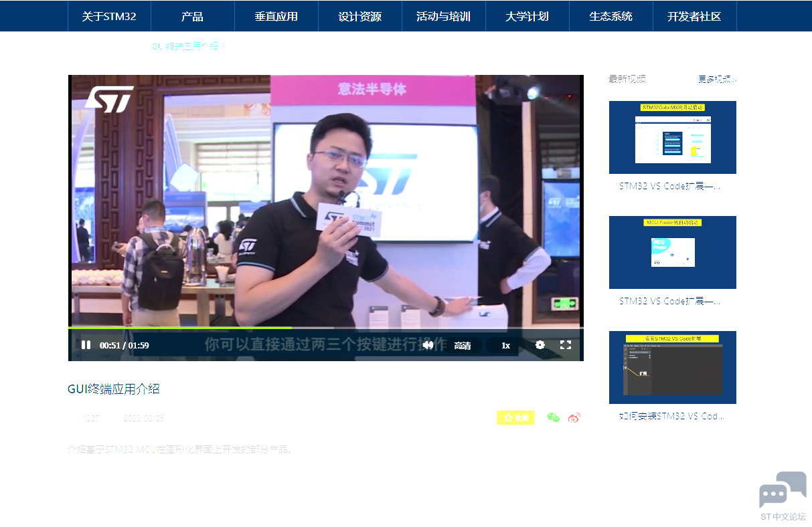Open the STM32CubeMX的自动启动 video thumbnail

tap(673, 137)
